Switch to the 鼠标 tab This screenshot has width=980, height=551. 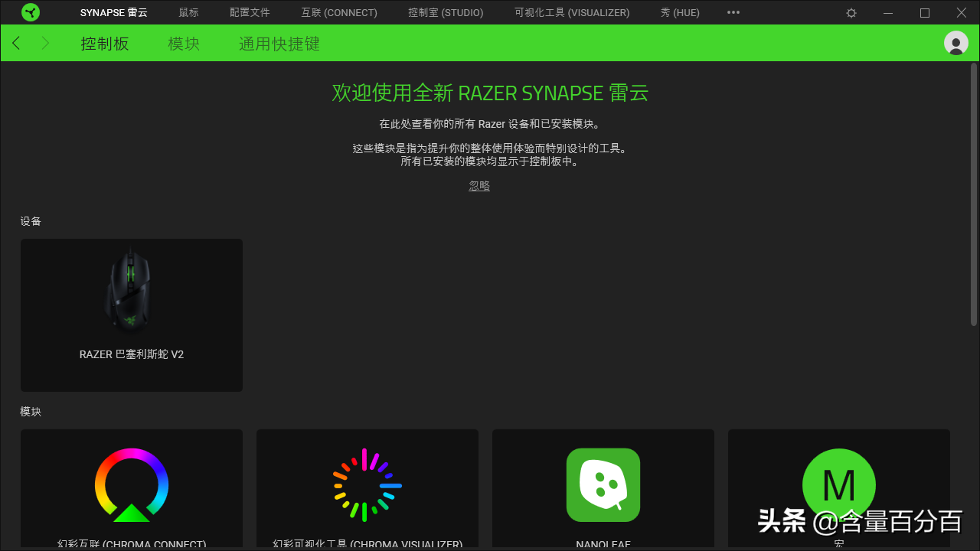pos(188,13)
